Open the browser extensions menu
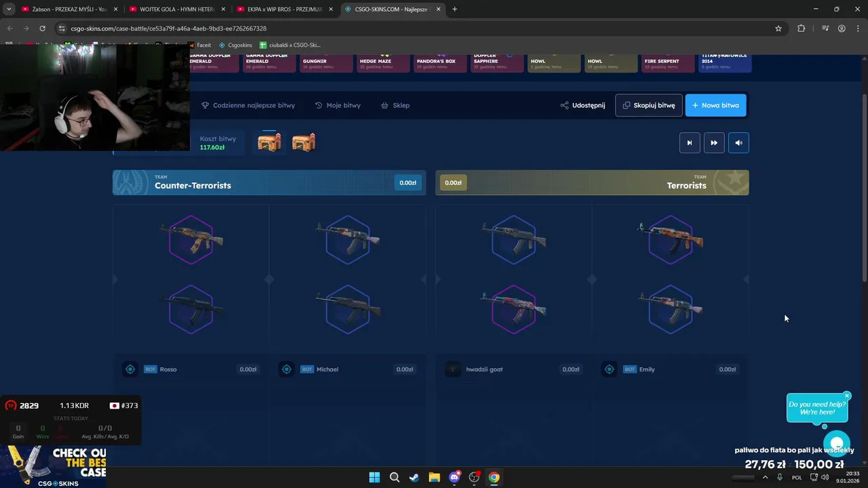 [x=802, y=28]
